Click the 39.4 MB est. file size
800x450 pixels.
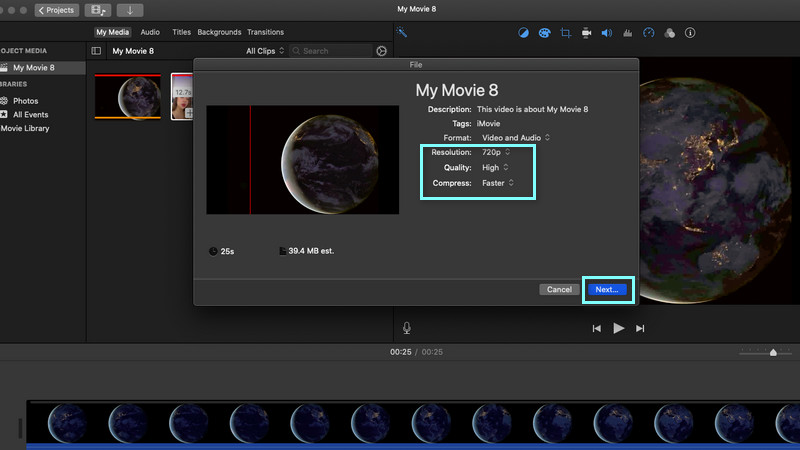[x=311, y=251]
